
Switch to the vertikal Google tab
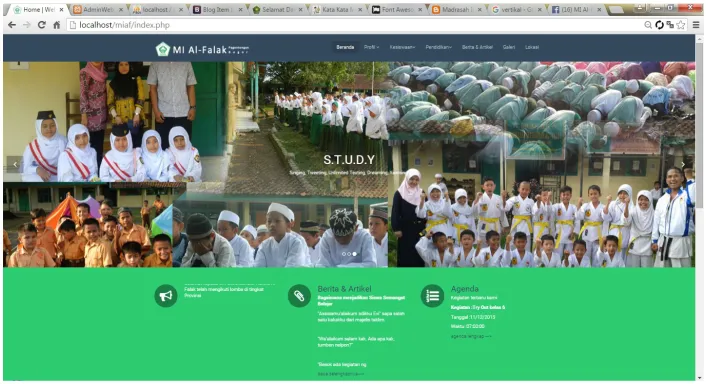(515, 9)
